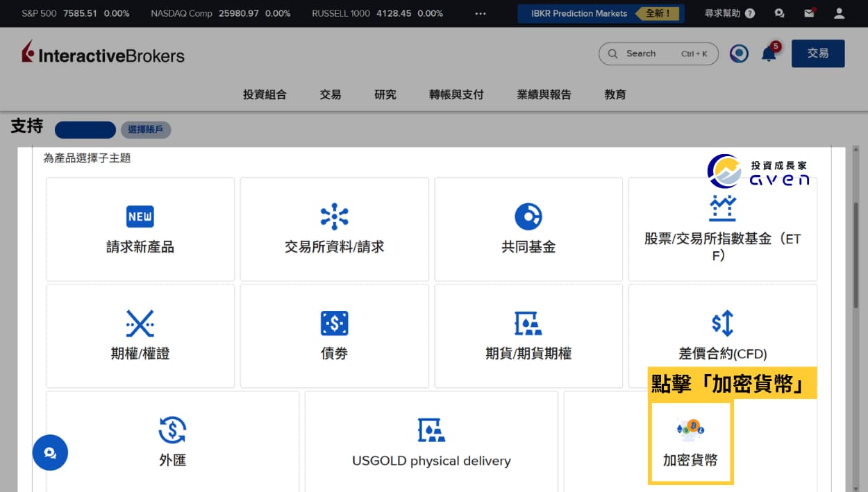This screenshot has width=868, height=492.
Task: Click the 加密貨幣 coins icon
Action: (x=690, y=430)
